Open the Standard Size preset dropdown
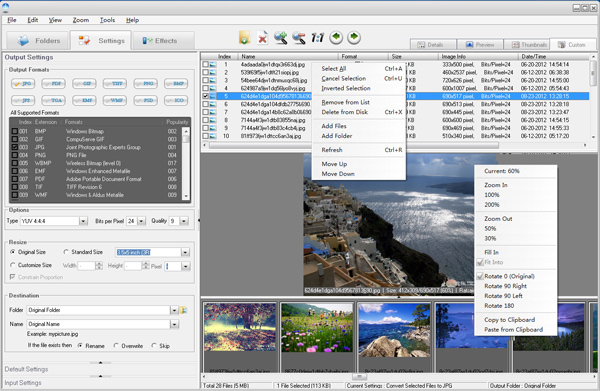The height and width of the screenshot is (391, 600). 185,252
